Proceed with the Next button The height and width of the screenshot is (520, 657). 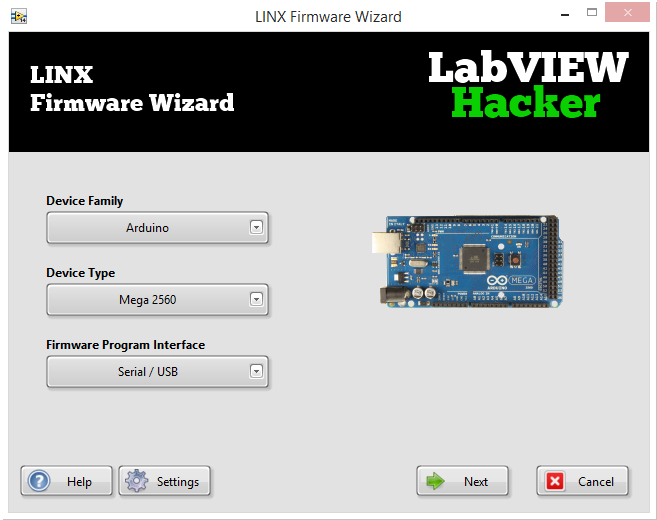[462, 481]
